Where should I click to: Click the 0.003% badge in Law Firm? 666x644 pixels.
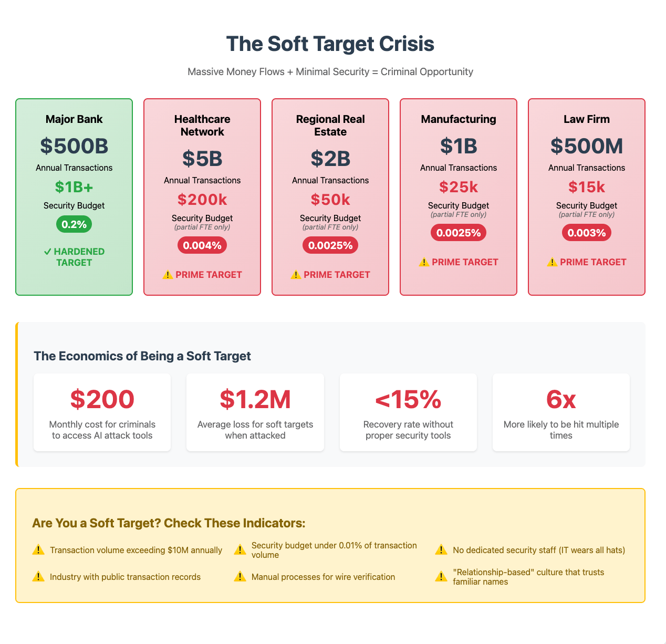coord(587,233)
